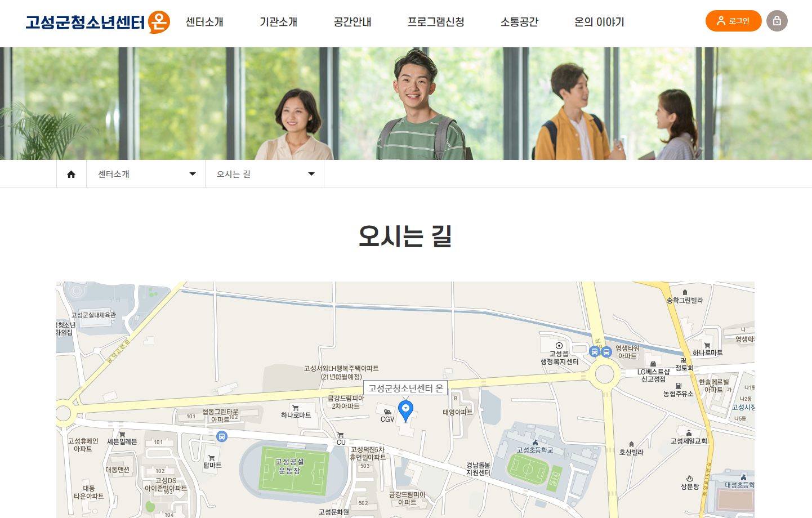Click the orange 로그인 button
Viewport: 812px width, 518px height.
tap(733, 21)
